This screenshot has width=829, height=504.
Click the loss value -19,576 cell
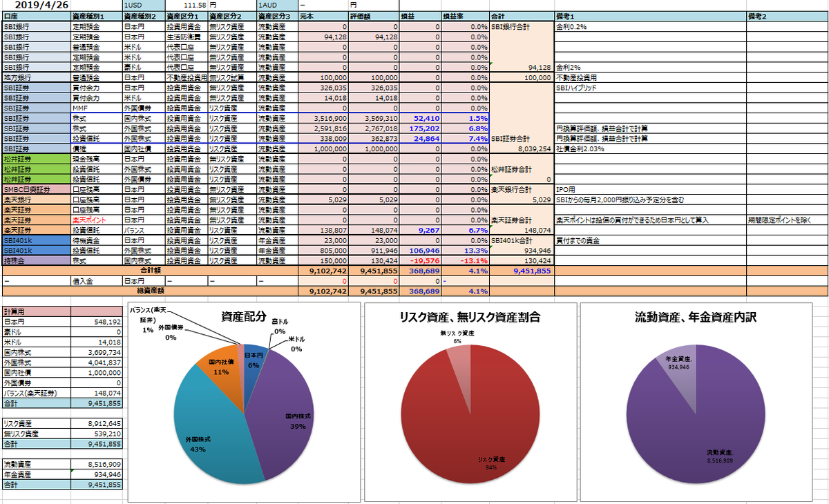421,262
